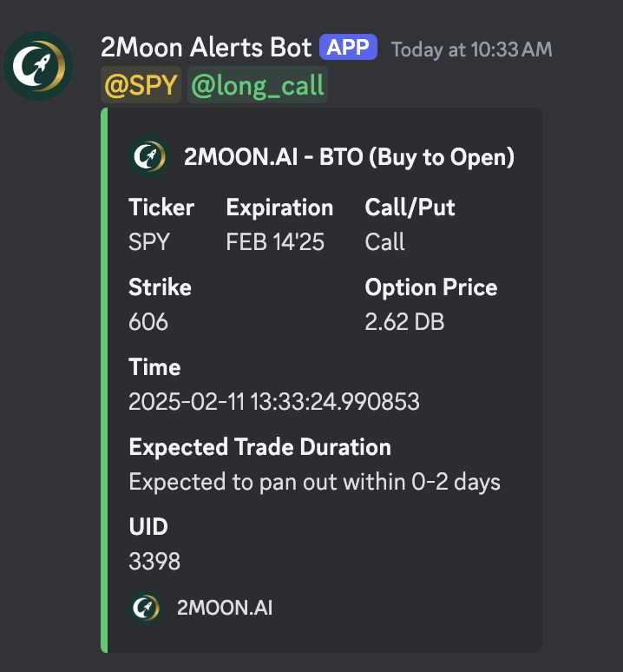The width and height of the screenshot is (623, 672).
Task: Click the @long_call role mention
Action: pyautogui.click(x=257, y=86)
